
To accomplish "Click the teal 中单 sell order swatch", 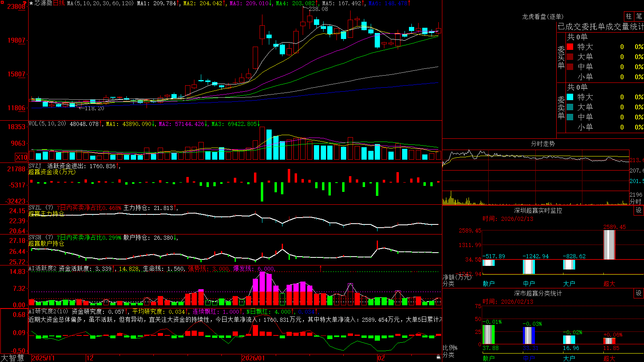I will (570, 117).
